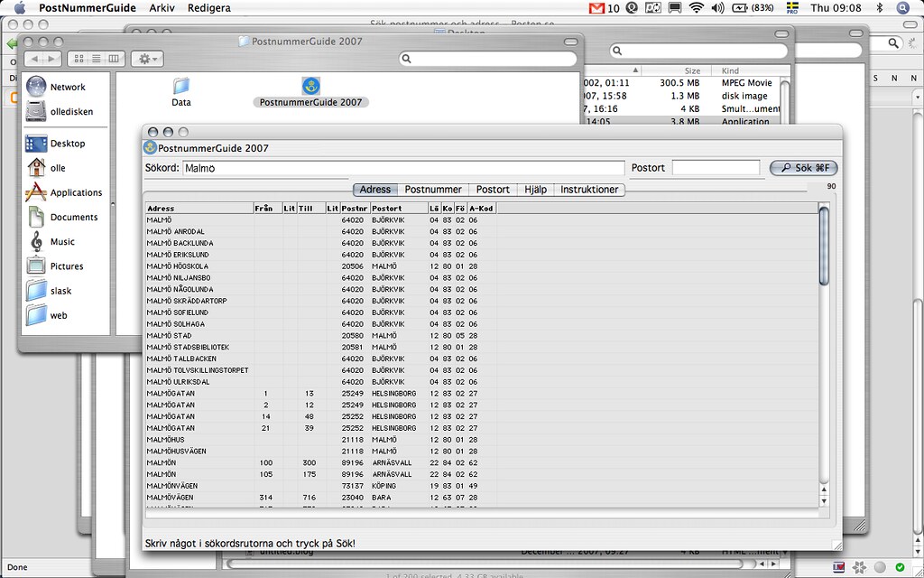This screenshot has width=924, height=578.
Task: Click the browser window search magnifier icon
Action: 893,42
